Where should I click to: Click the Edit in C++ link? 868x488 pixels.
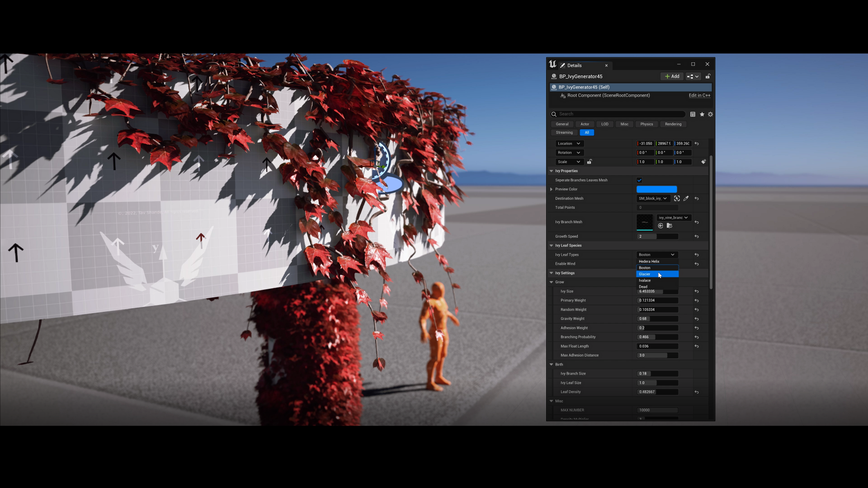[x=699, y=95]
